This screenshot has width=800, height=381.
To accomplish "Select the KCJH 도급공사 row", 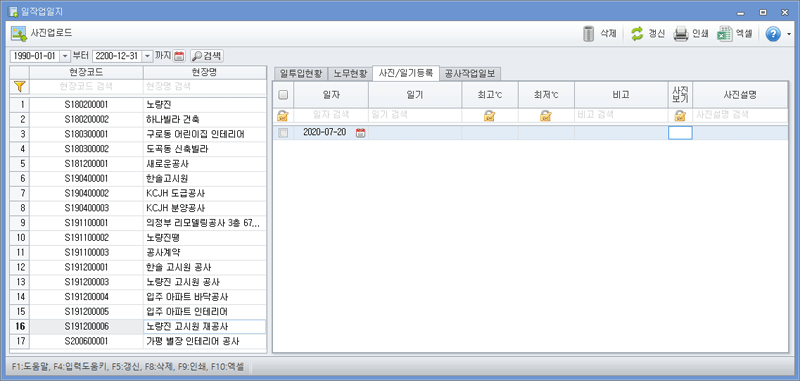I will tap(138, 193).
